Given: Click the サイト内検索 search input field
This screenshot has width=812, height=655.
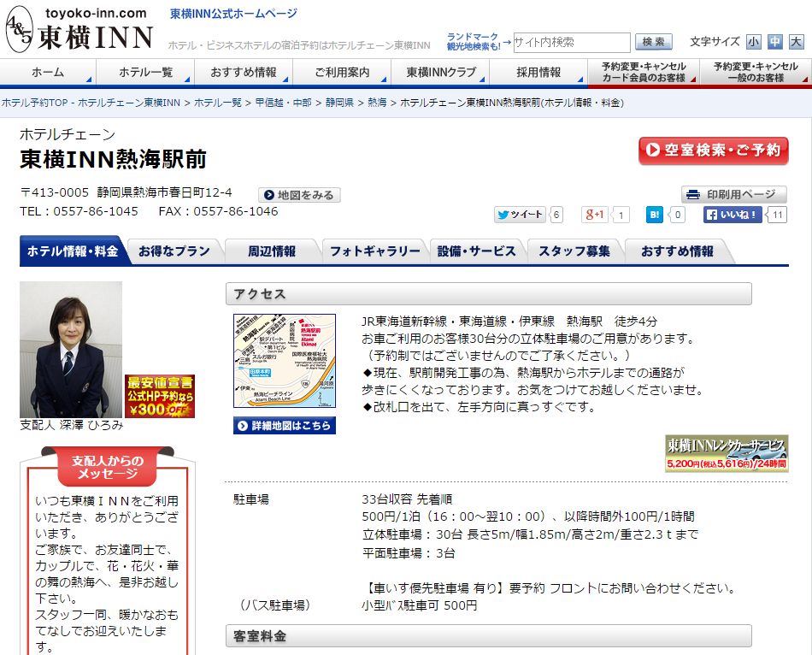Looking at the screenshot, I should [x=572, y=43].
